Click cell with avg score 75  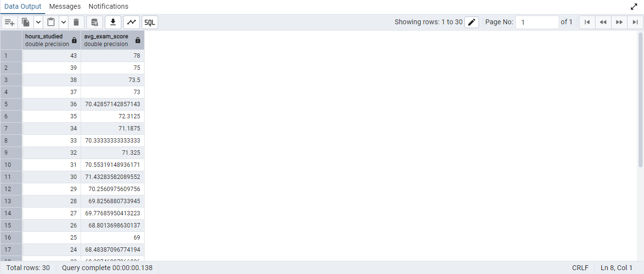[113, 68]
